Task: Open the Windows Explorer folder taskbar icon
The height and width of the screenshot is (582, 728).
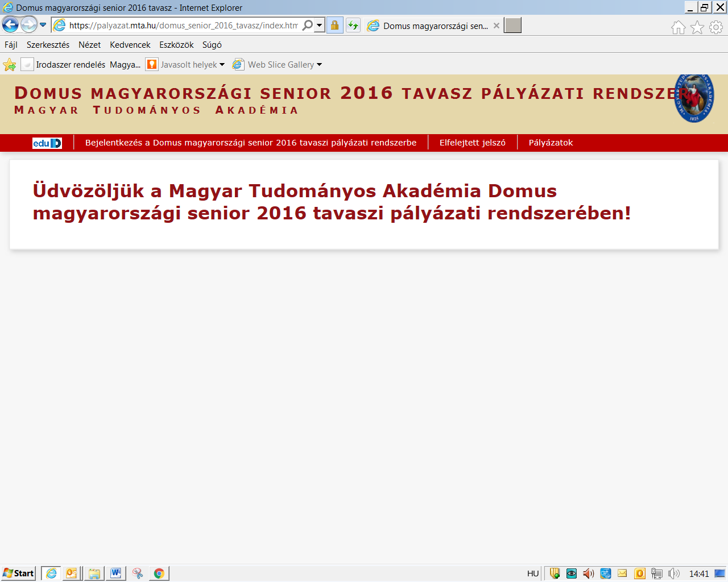Action: click(x=94, y=573)
